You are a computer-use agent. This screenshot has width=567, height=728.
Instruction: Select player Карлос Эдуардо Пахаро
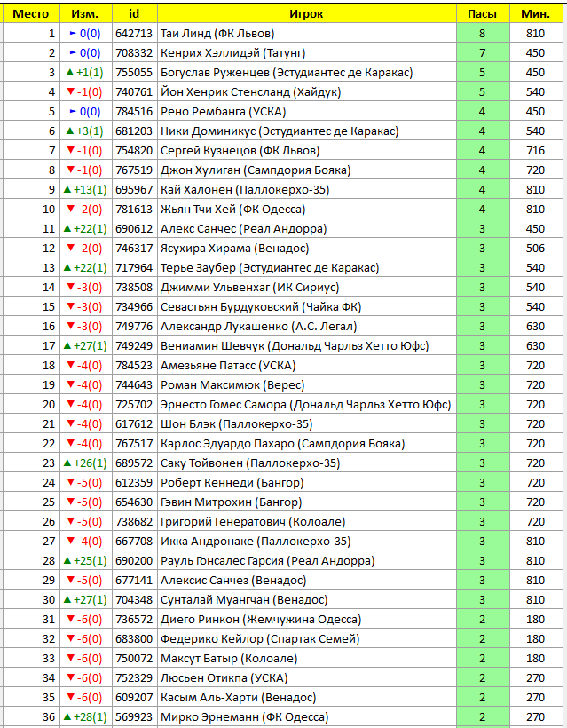pyautogui.click(x=282, y=443)
